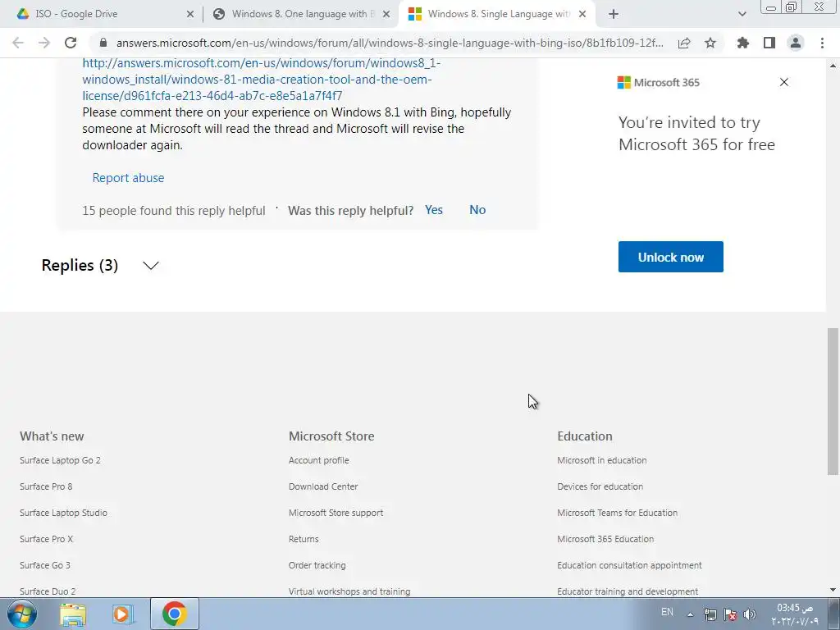The height and width of the screenshot is (630, 840).
Task: Click the Unlock now button
Action: pos(671,257)
